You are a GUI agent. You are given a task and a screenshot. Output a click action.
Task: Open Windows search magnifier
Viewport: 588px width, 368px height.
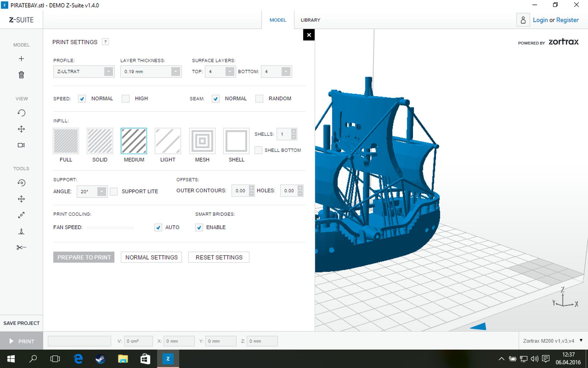(x=33, y=359)
